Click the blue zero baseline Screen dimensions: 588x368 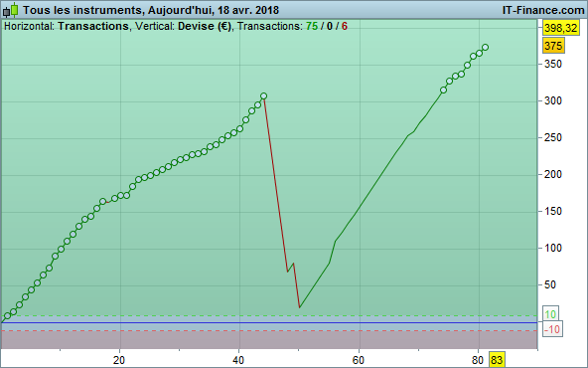[269, 322]
